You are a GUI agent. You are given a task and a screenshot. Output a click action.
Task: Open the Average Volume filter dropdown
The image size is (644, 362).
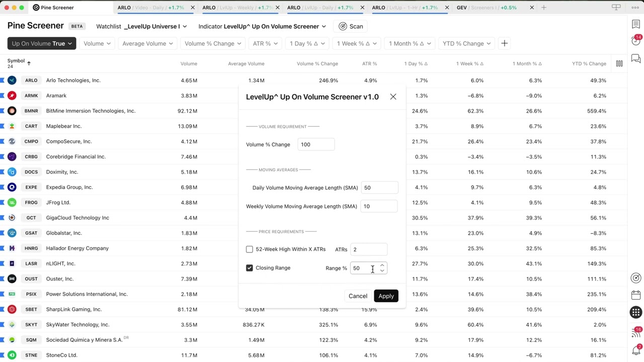(147, 43)
